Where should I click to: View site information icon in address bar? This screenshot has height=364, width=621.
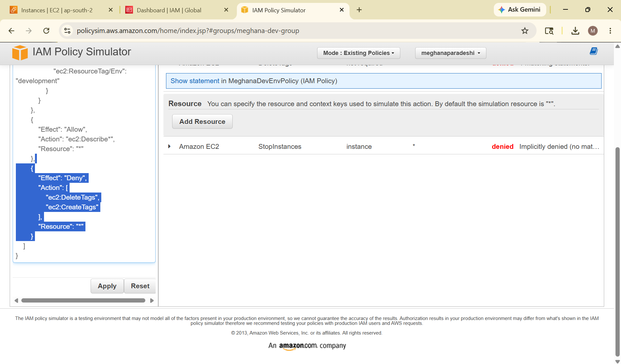click(x=67, y=31)
